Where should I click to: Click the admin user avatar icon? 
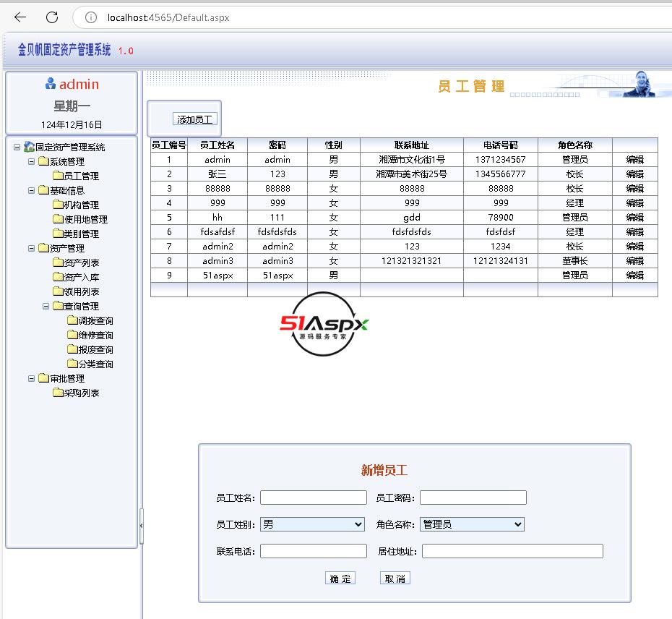pyautogui.click(x=50, y=84)
